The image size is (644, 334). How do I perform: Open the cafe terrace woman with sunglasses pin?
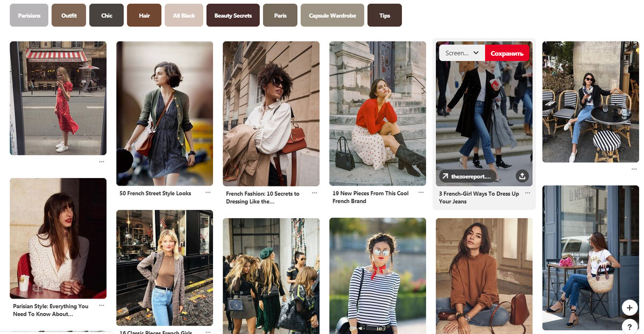(591, 102)
